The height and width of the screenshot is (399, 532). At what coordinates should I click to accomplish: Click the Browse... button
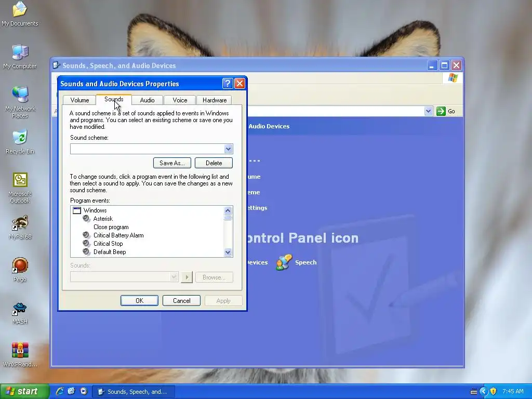[x=214, y=277]
